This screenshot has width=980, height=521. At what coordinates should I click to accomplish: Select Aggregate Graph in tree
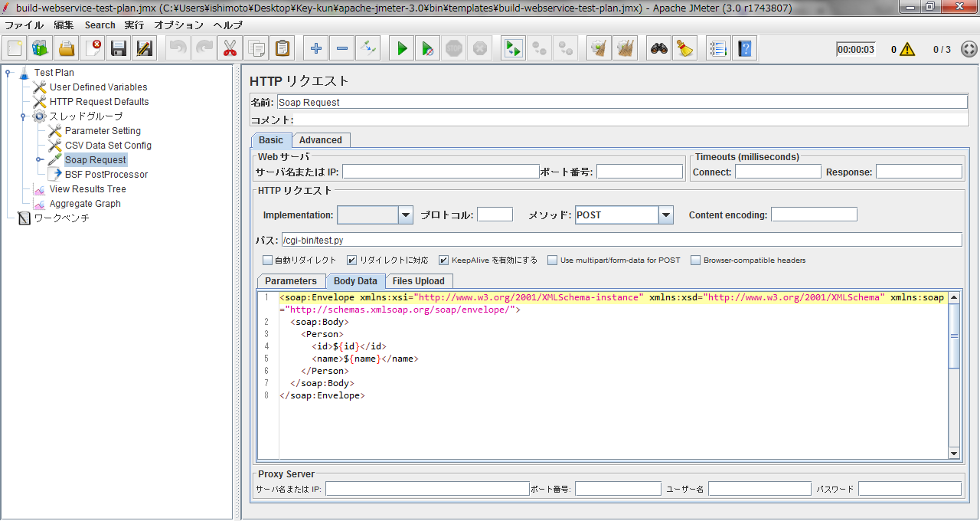tap(85, 204)
